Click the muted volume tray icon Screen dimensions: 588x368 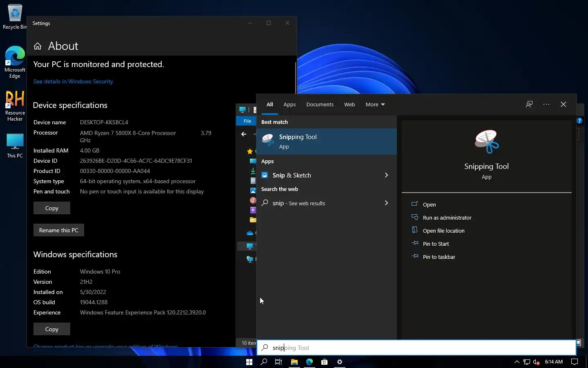click(x=537, y=362)
